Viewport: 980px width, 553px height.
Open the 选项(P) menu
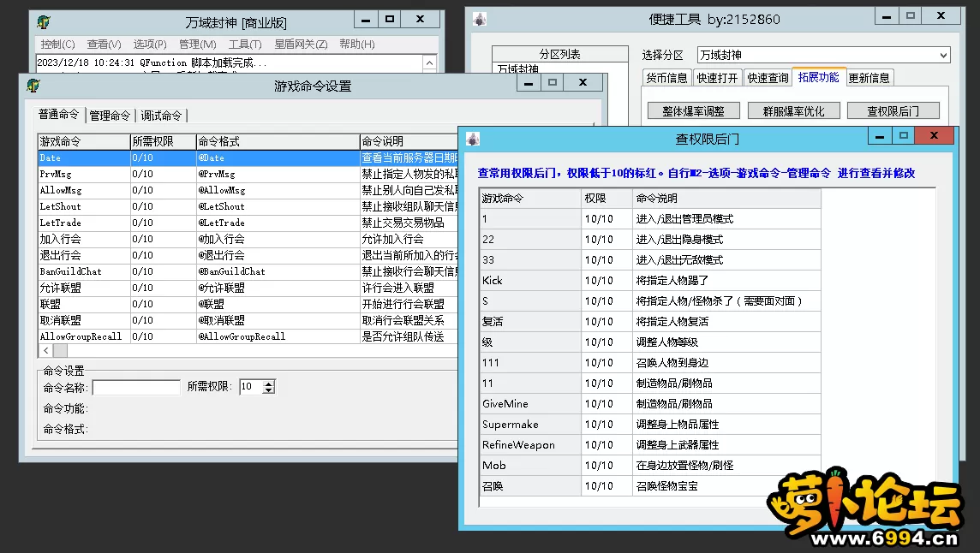(149, 45)
